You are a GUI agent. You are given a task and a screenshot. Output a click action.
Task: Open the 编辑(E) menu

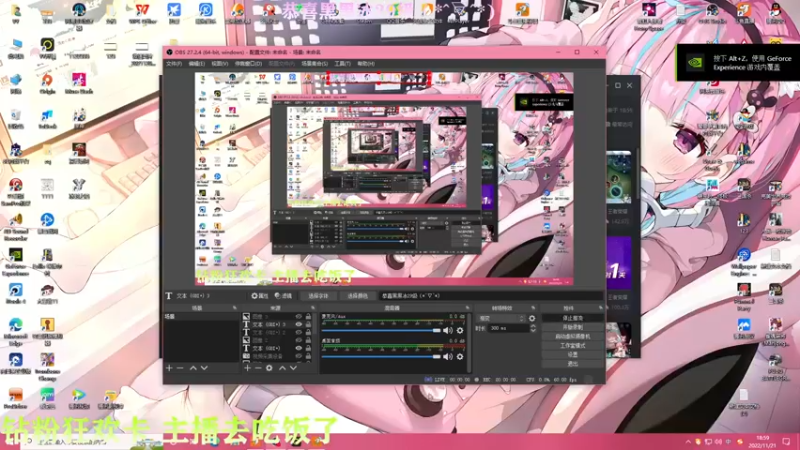tap(196, 64)
